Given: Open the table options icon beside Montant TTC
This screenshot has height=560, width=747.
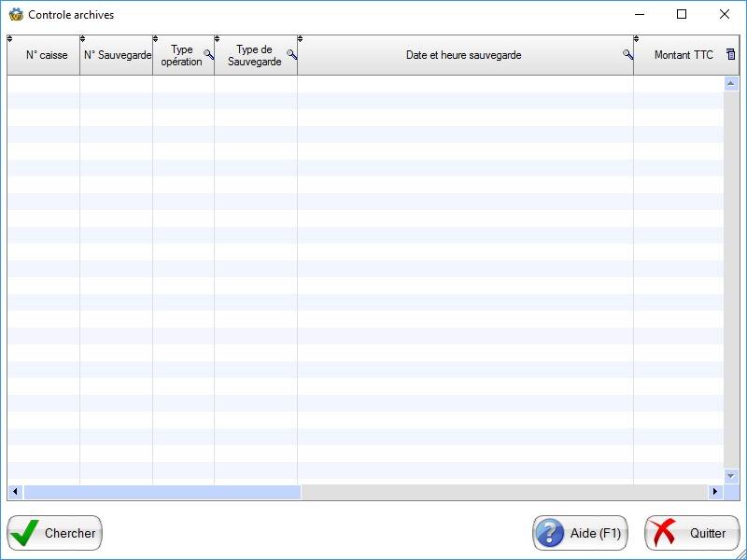Looking at the screenshot, I should click(731, 55).
